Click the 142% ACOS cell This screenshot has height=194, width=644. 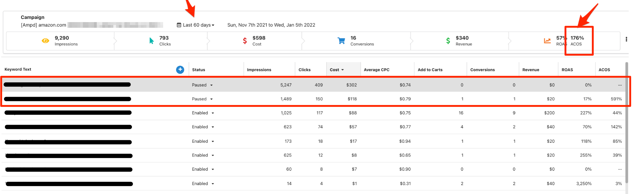click(616, 127)
